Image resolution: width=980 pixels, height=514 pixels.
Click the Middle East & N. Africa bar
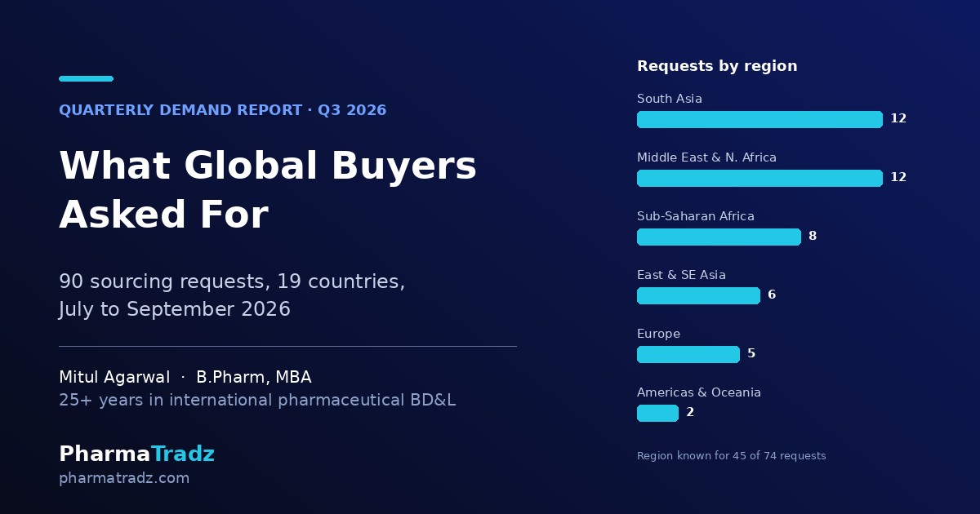(759, 178)
